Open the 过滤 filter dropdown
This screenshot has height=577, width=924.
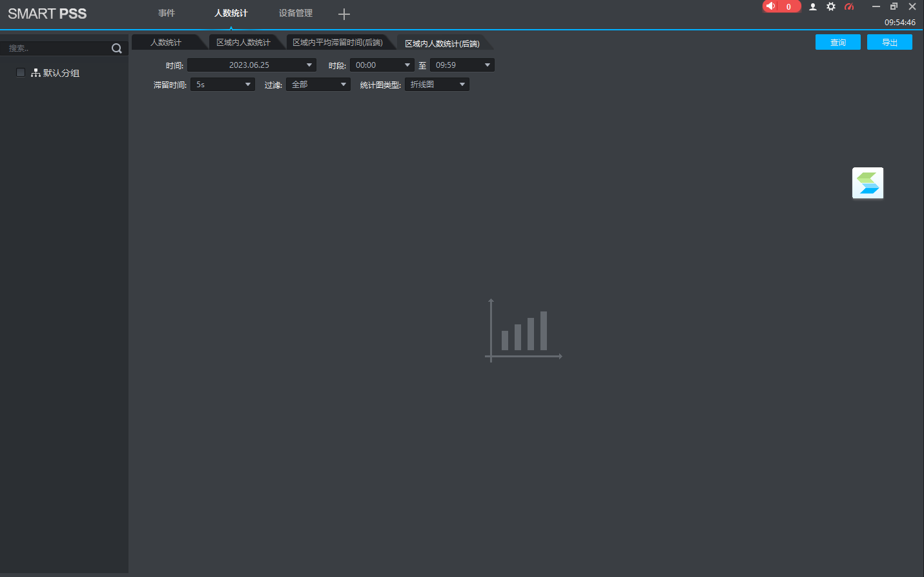(x=318, y=85)
